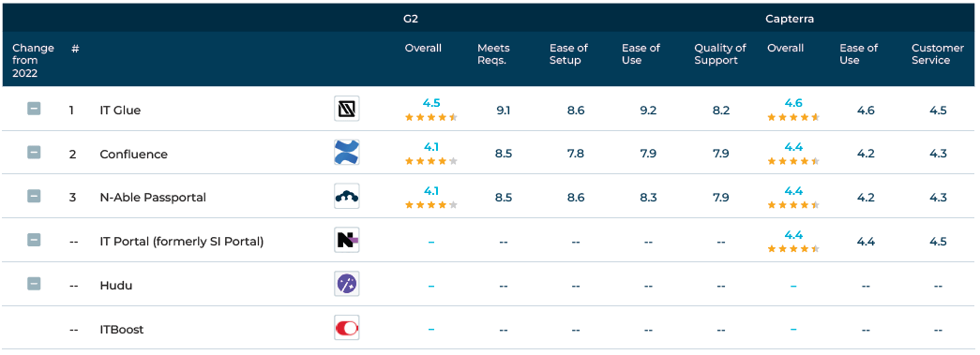The height and width of the screenshot is (355, 980).
Task: Toggle the minus box beside N-Able Passportal
Action: click(x=34, y=196)
